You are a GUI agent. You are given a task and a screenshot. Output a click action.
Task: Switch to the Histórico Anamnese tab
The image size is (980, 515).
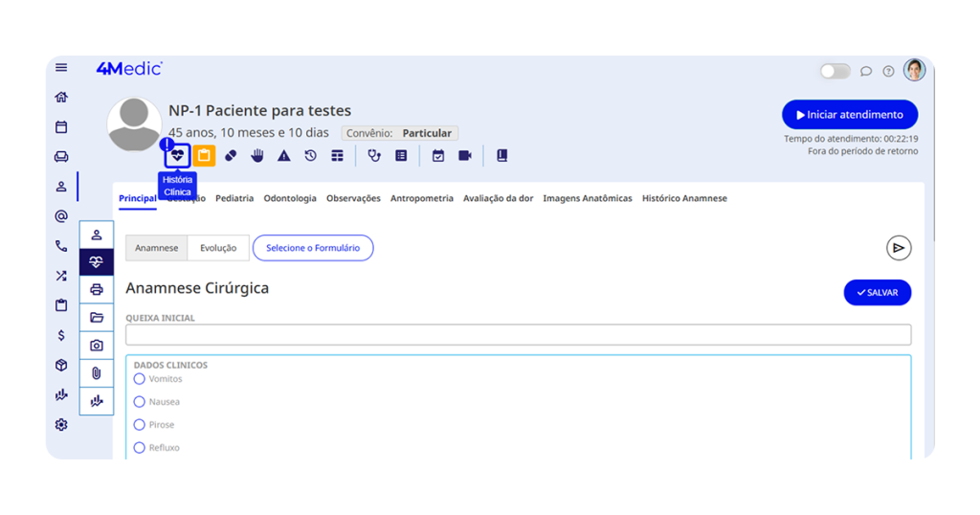[684, 198]
